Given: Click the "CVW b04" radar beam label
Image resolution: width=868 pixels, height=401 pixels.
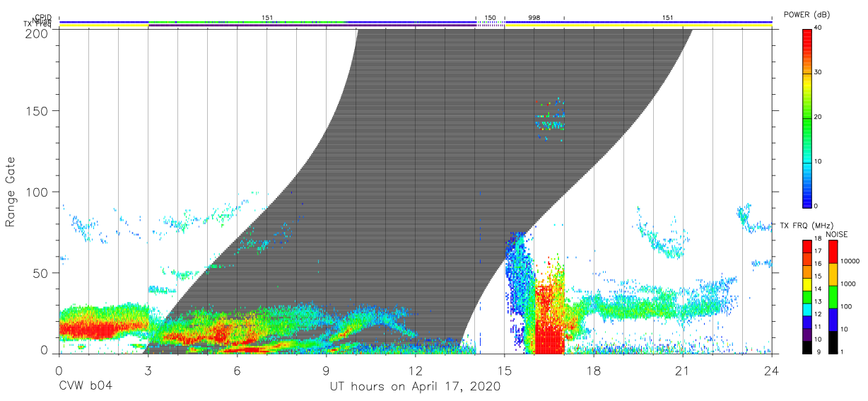Looking at the screenshot, I should (86, 387).
